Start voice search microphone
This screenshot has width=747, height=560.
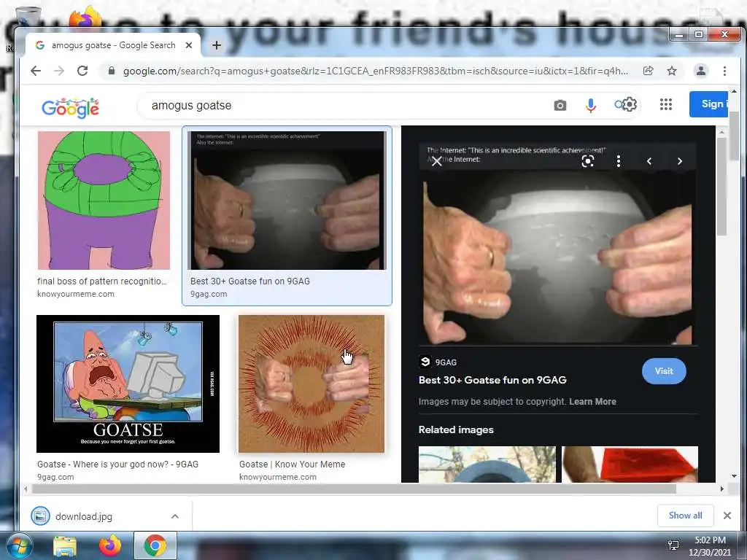591,105
